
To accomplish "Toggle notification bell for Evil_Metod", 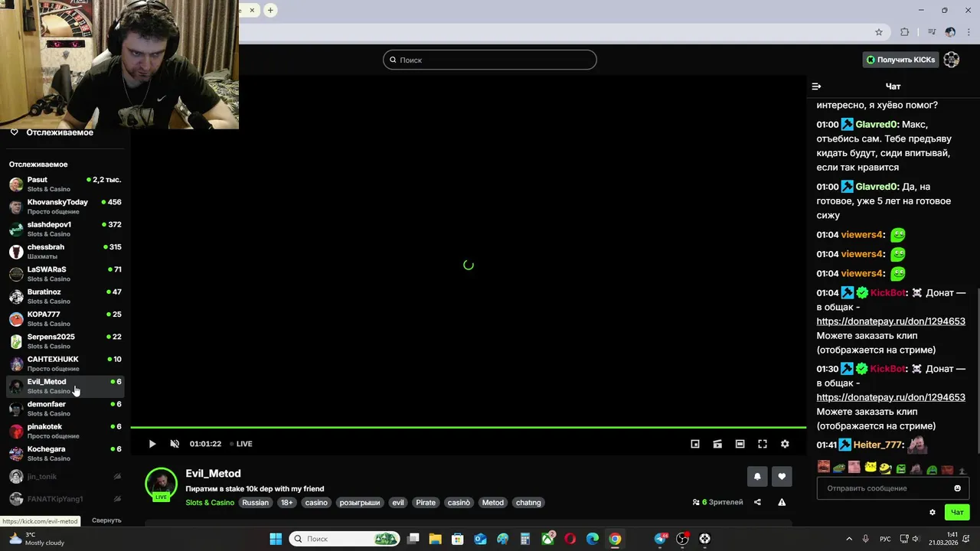I will click(x=757, y=476).
